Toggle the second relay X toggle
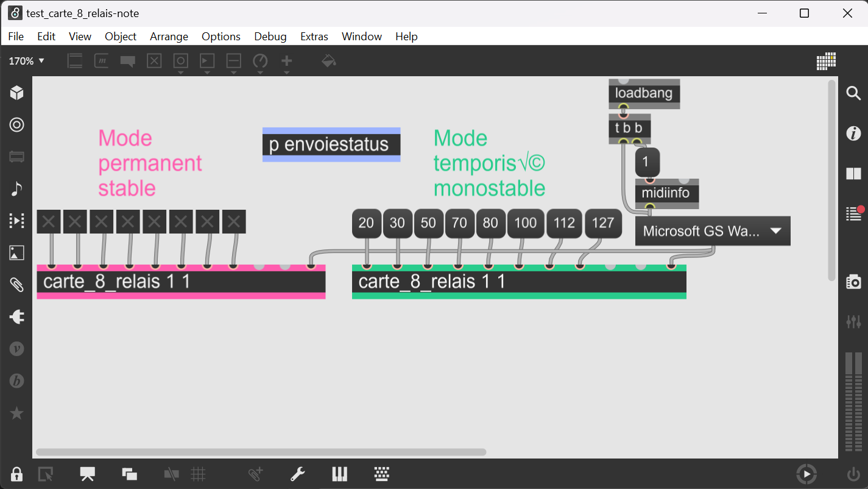The height and width of the screenshot is (489, 868). (x=75, y=222)
